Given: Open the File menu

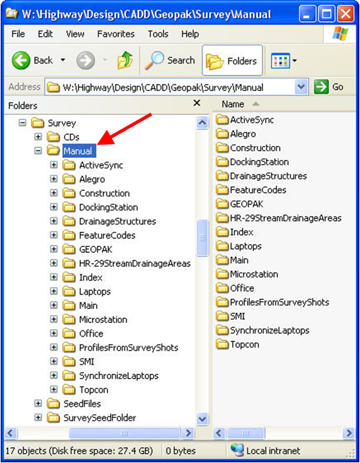Looking at the screenshot, I should [x=18, y=34].
